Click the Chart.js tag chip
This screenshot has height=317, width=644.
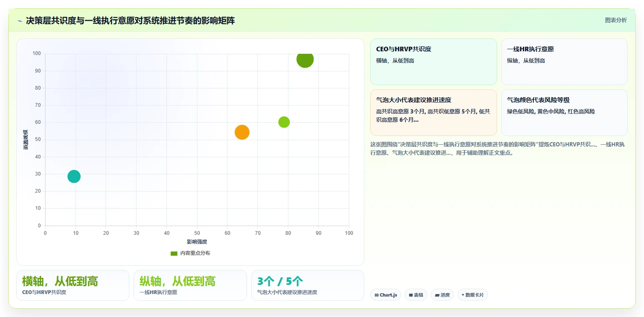pyautogui.click(x=386, y=295)
